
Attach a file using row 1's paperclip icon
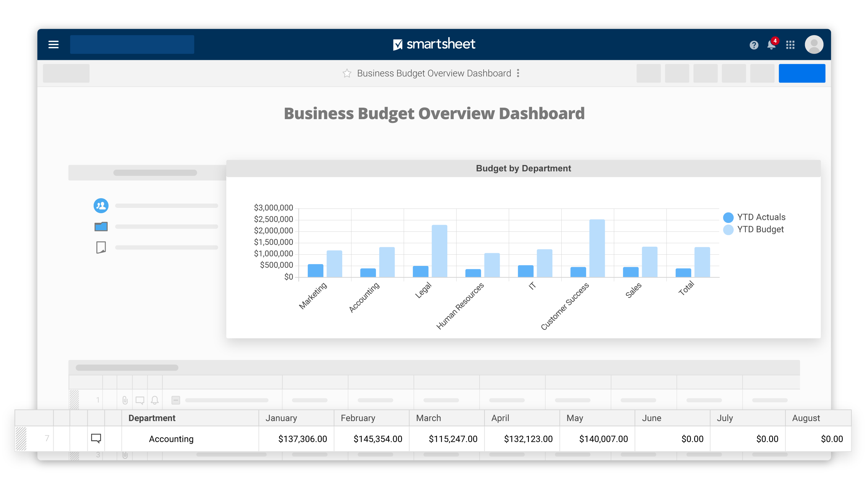pyautogui.click(x=126, y=400)
